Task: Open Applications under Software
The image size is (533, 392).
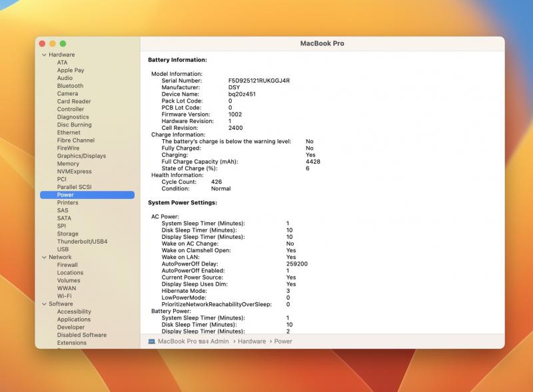Action: pyautogui.click(x=73, y=319)
